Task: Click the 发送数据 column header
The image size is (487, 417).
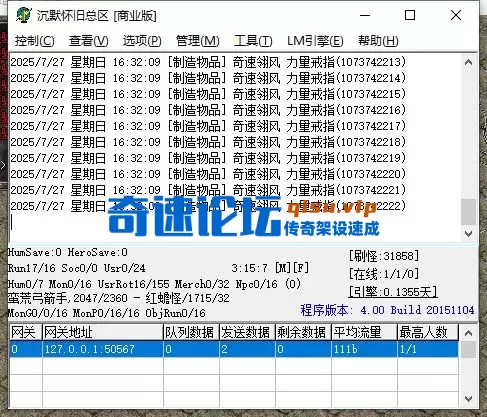Action: (247, 332)
